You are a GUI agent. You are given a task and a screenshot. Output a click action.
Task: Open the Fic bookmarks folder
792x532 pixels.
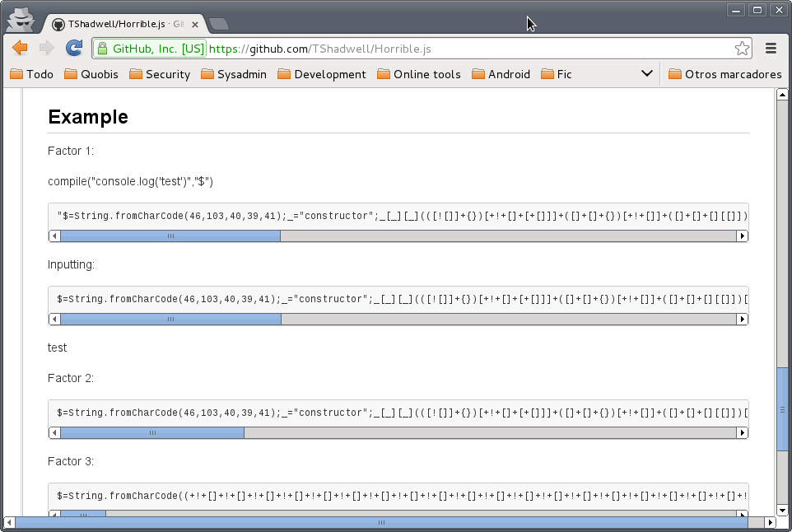coord(556,74)
